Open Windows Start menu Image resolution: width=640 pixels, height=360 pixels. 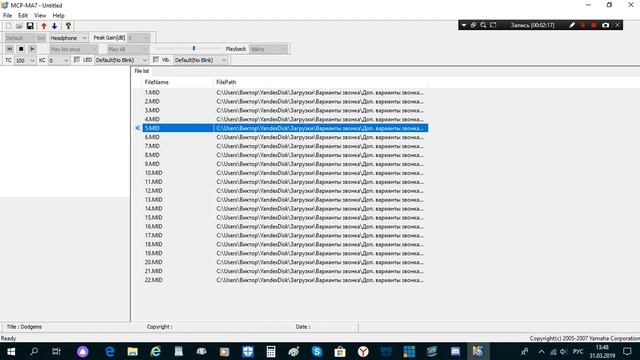[x=11, y=351]
